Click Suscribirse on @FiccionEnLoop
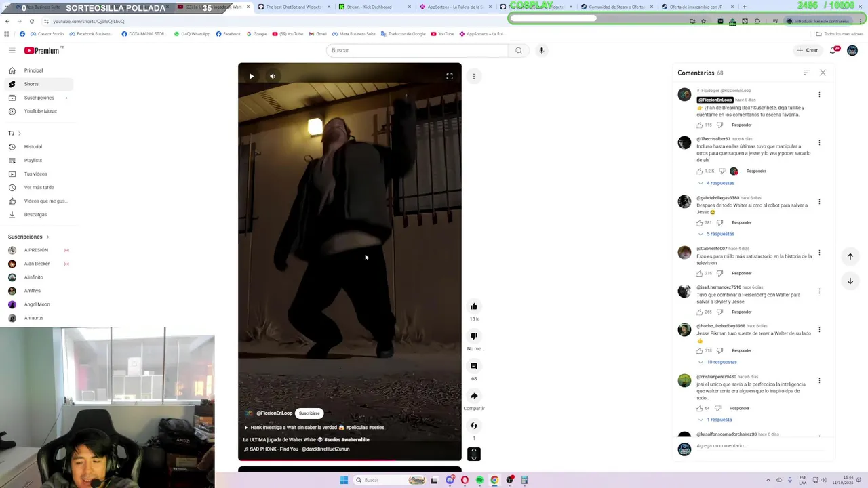 coord(309,413)
